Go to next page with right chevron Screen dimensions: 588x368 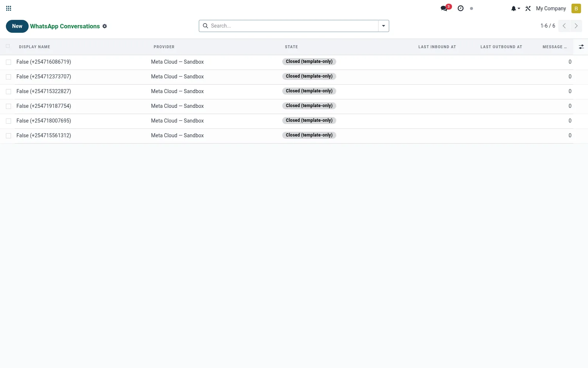pyautogui.click(x=576, y=26)
